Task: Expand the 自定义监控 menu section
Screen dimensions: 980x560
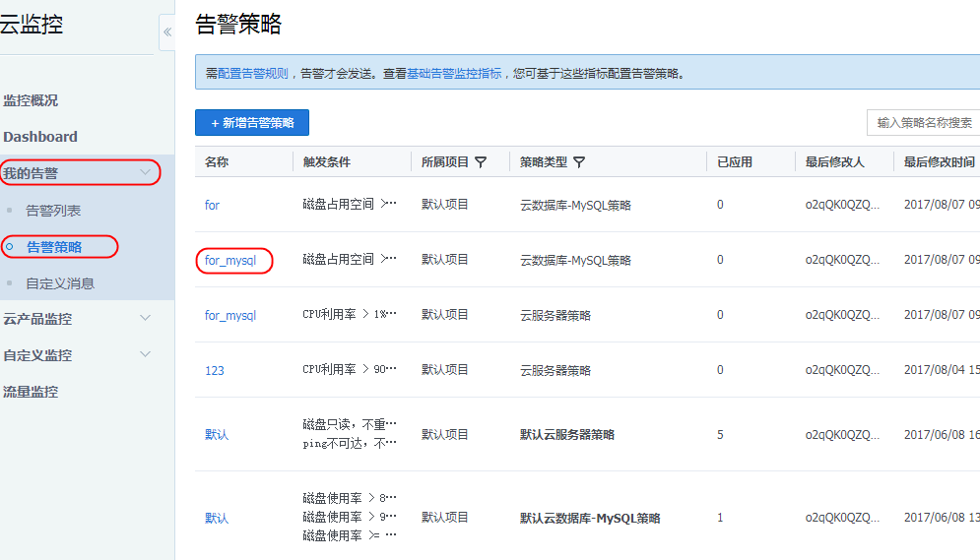Action: [146, 354]
